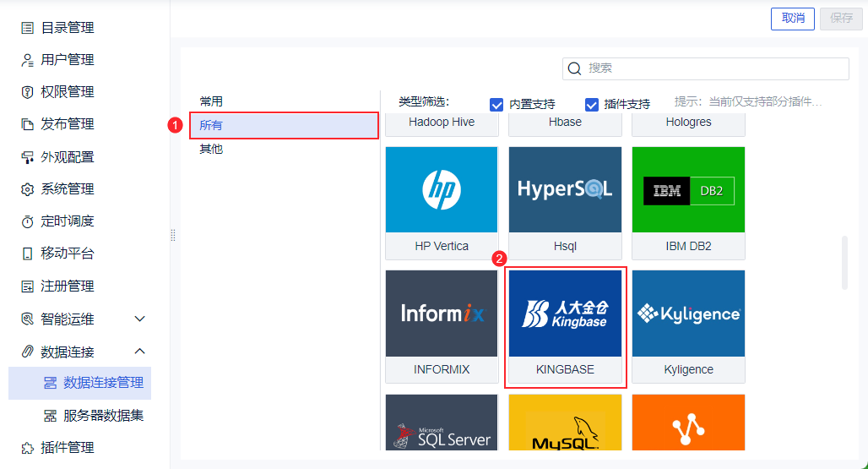The image size is (868, 469).
Task: Collapse the 数据连接 menu chevron
Action: 140,351
